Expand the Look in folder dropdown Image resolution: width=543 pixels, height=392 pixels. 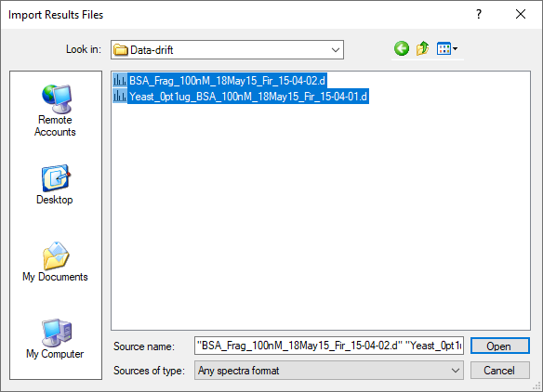pyautogui.click(x=336, y=50)
